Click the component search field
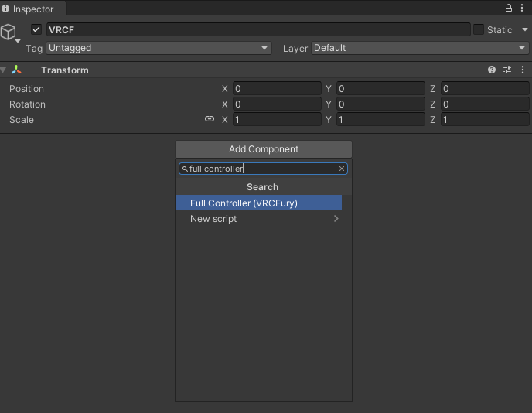 (x=263, y=169)
